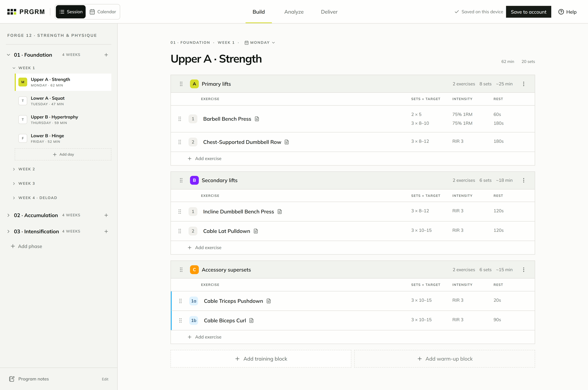Click drag handle beside Cable Lat Pulldown
588x390 pixels.
(180, 231)
